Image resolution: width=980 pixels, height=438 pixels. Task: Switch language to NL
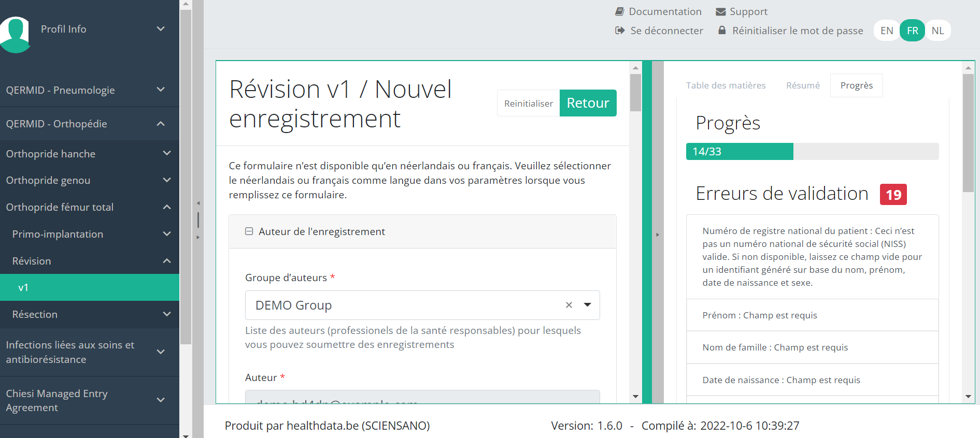click(938, 31)
